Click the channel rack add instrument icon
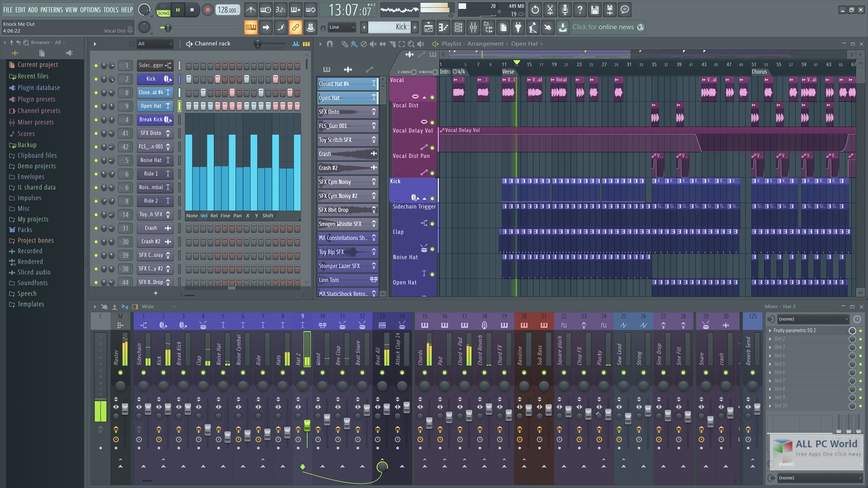 (155, 293)
